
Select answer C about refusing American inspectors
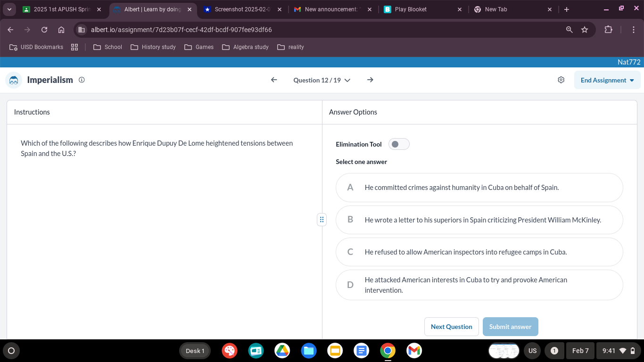(x=479, y=252)
